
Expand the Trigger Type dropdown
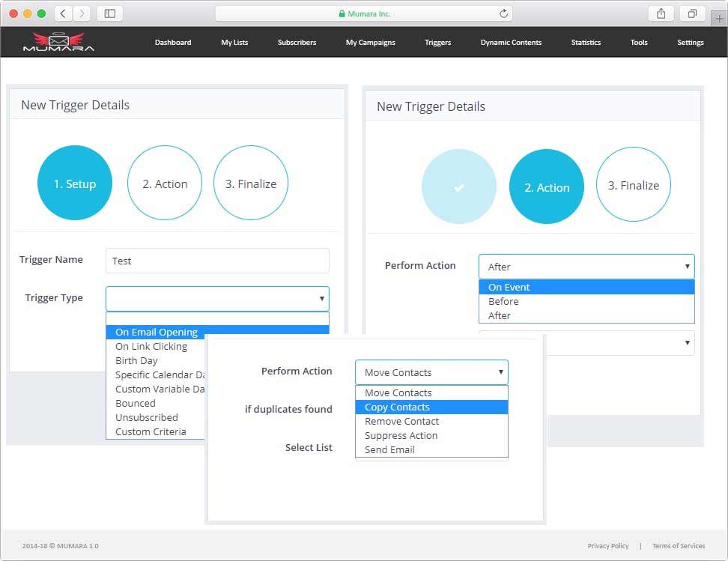click(217, 298)
